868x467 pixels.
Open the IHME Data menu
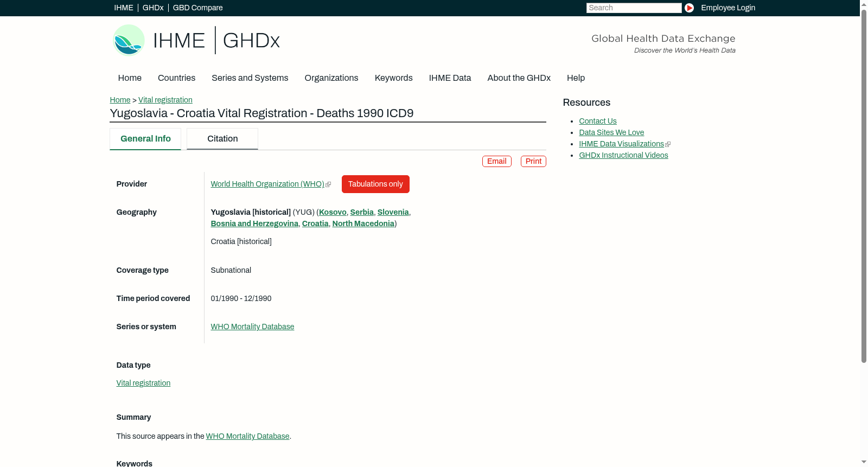[x=450, y=78]
